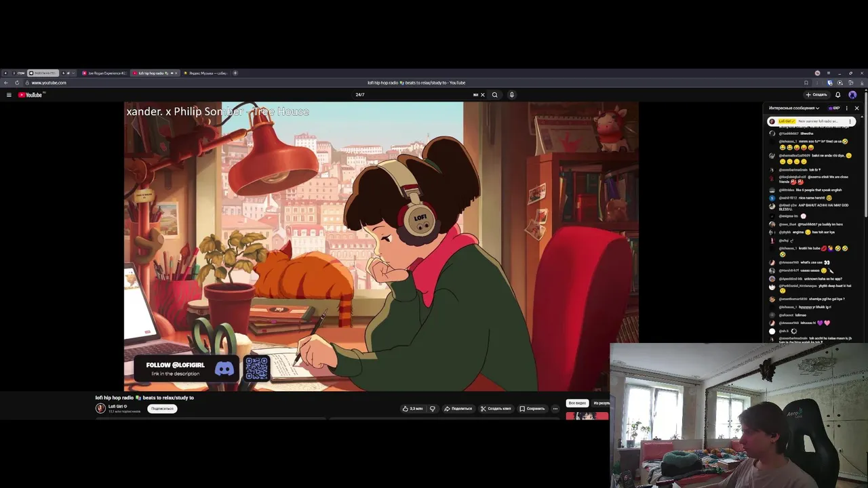Open the Lofi Girl channel avatar

point(100,408)
